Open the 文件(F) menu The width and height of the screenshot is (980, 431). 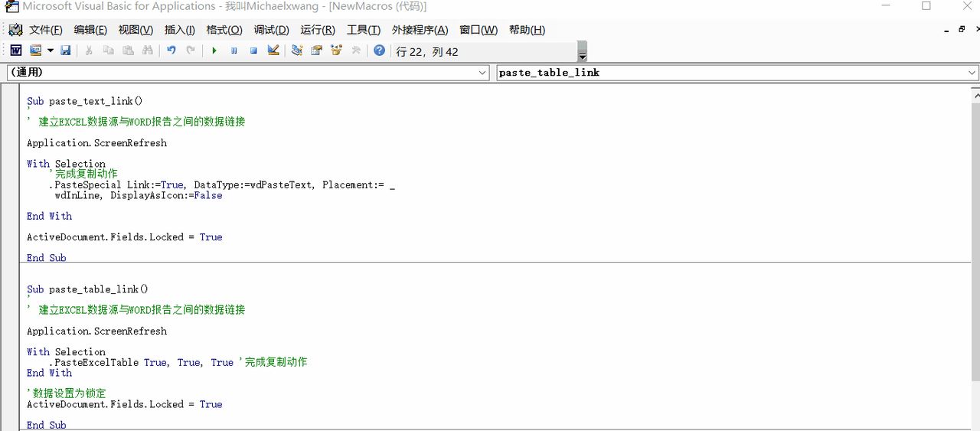click(46, 30)
